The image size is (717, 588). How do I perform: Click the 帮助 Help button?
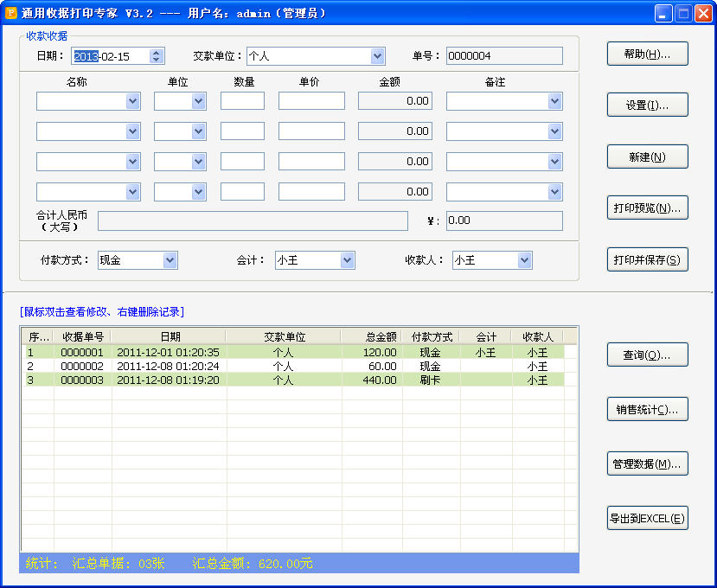647,53
